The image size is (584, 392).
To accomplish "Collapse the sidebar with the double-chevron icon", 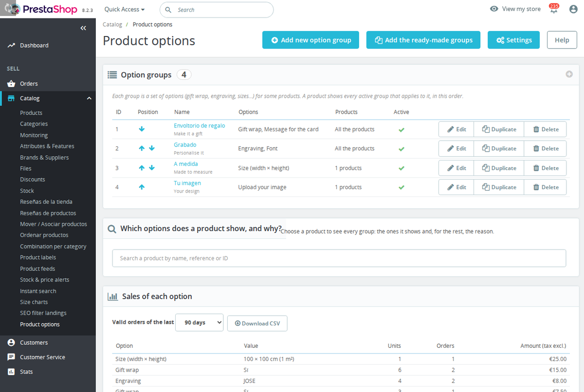I will tap(83, 28).
